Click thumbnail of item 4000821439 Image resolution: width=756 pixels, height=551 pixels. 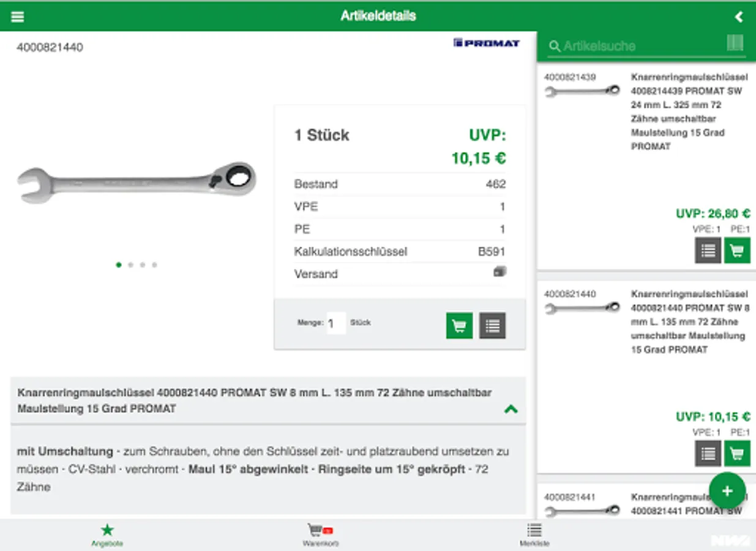pyautogui.click(x=582, y=92)
